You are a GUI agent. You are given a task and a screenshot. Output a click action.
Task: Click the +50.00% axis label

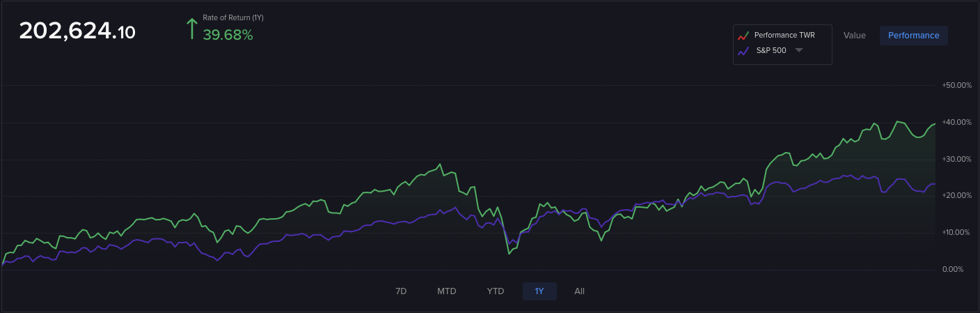[956, 86]
